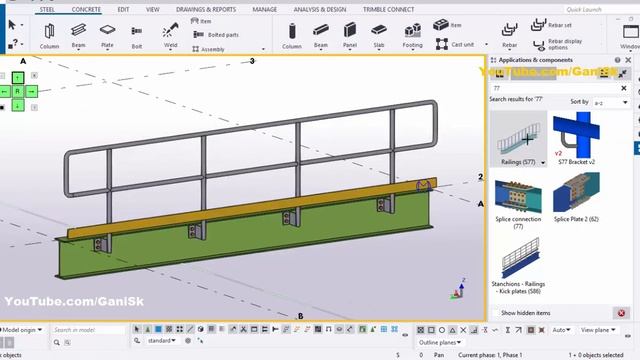Toggle snap to intersection points X switch
The image size is (640, 360).
(x=463, y=330)
